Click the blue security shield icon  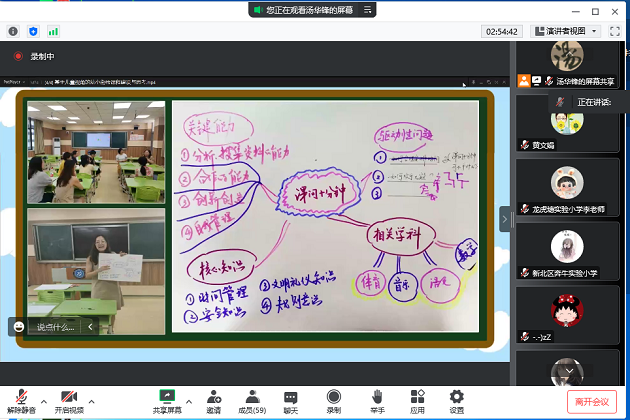[x=33, y=31]
